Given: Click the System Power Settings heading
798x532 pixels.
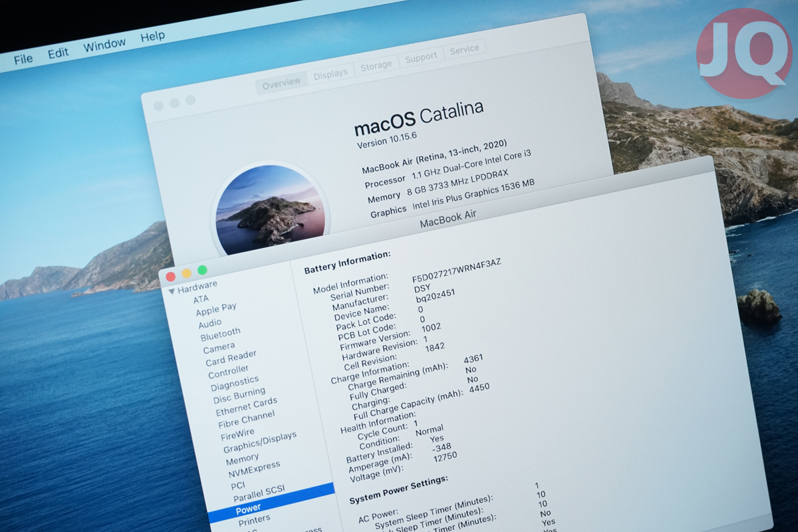Looking at the screenshot, I should coord(399,489).
